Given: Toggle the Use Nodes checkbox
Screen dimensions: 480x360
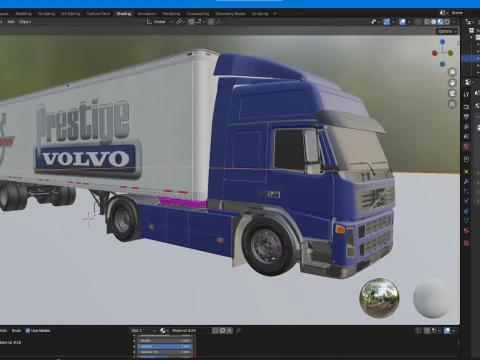Looking at the screenshot, I should 28,331.
